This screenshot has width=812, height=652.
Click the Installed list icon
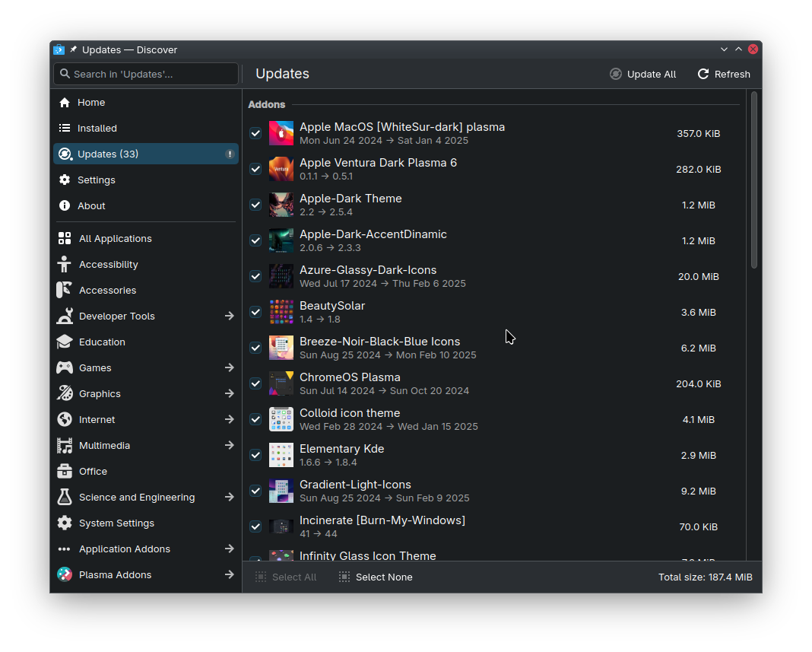[x=65, y=128]
